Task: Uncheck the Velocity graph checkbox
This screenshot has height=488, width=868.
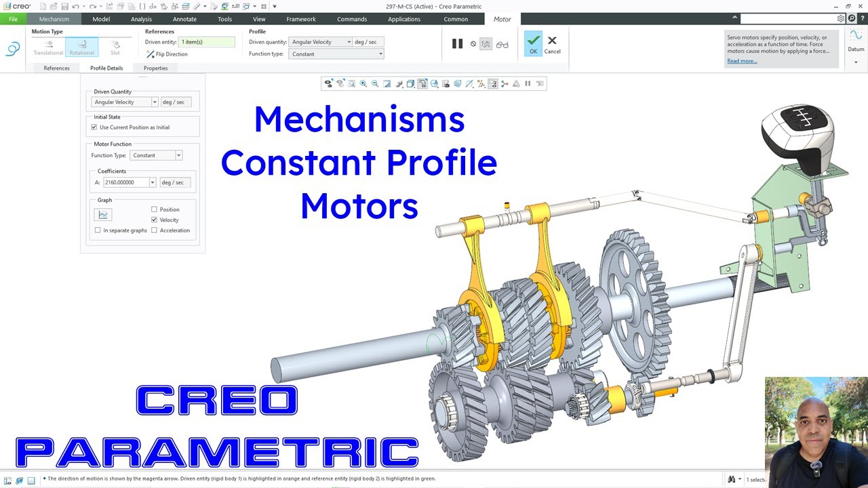Action: pyautogui.click(x=154, y=220)
